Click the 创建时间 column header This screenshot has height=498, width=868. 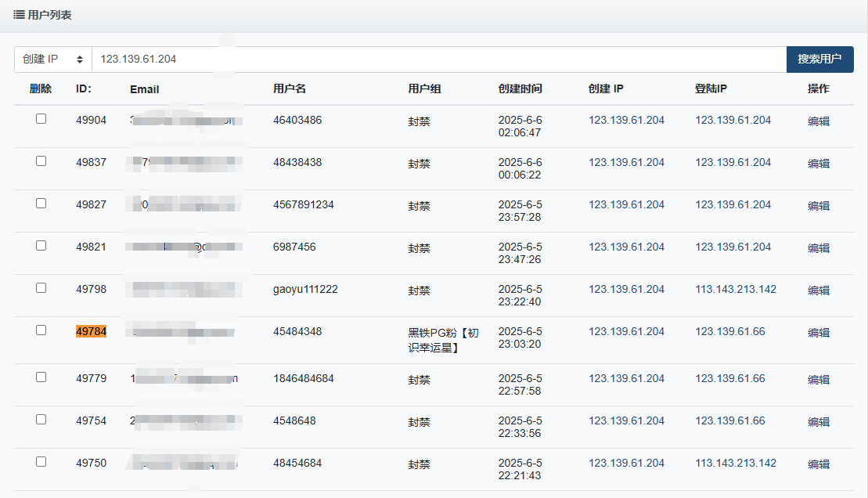point(520,88)
